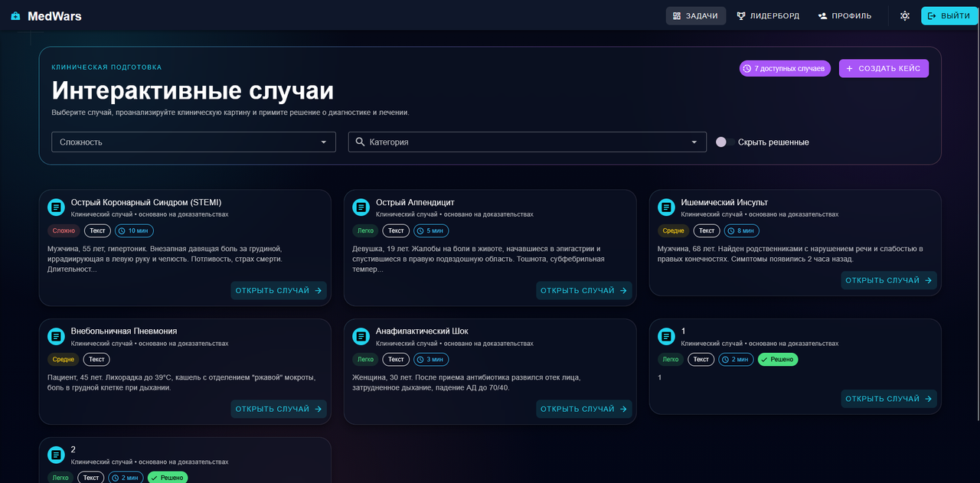Click the person icon next to Профиль

coord(822,16)
